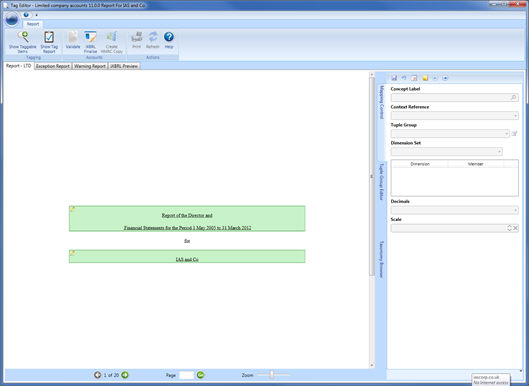This screenshot has height=386, width=529.
Task: Click tag marker on IAS and Co block
Action: 72,253
